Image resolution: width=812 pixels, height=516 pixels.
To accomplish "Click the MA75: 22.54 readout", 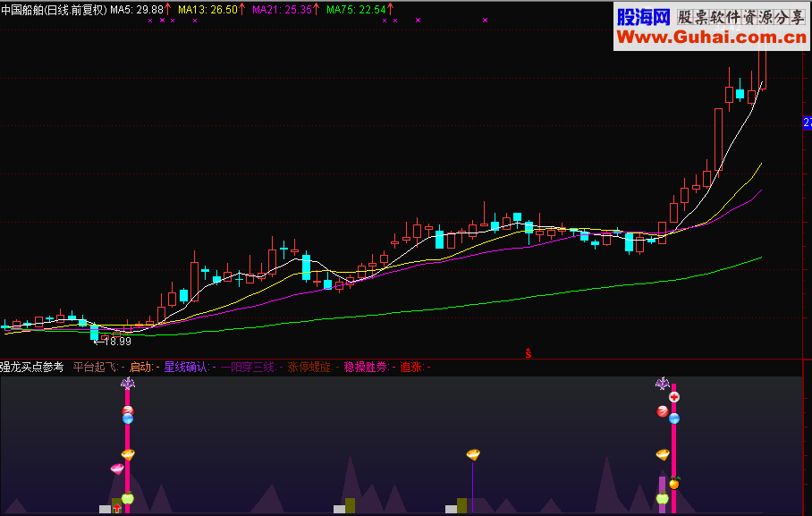I will pyautogui.click(x=356, y=9).
